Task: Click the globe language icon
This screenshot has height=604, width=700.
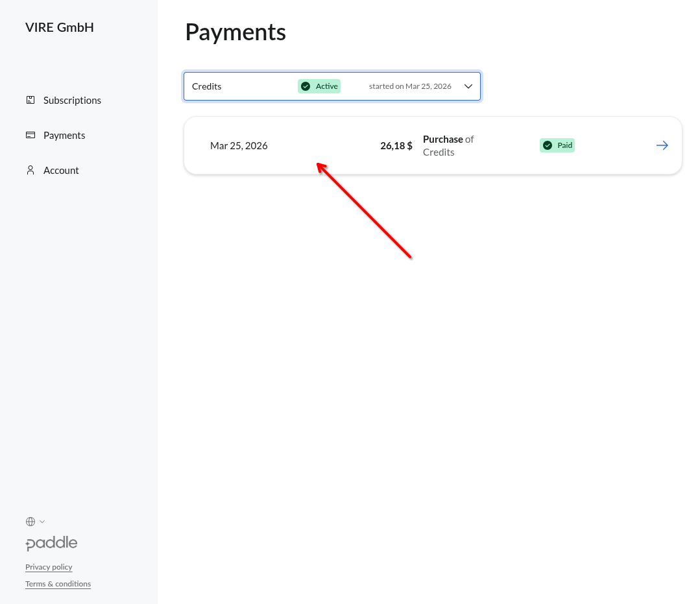Action: [29, 521]
